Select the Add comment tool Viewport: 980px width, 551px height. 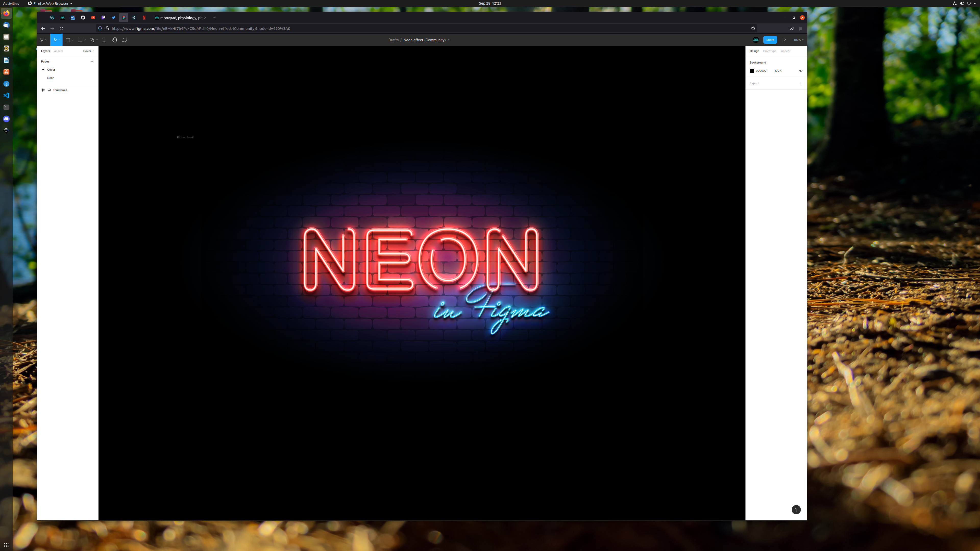pos(124,40)
